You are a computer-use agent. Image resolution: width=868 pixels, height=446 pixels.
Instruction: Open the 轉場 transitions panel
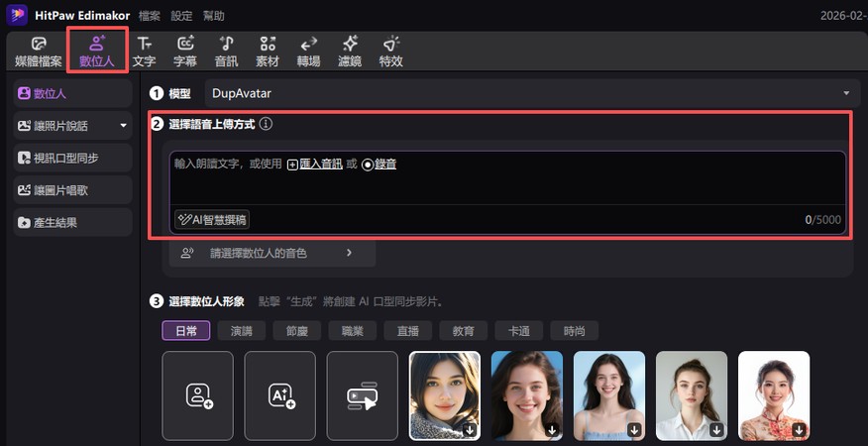(308, 53)
